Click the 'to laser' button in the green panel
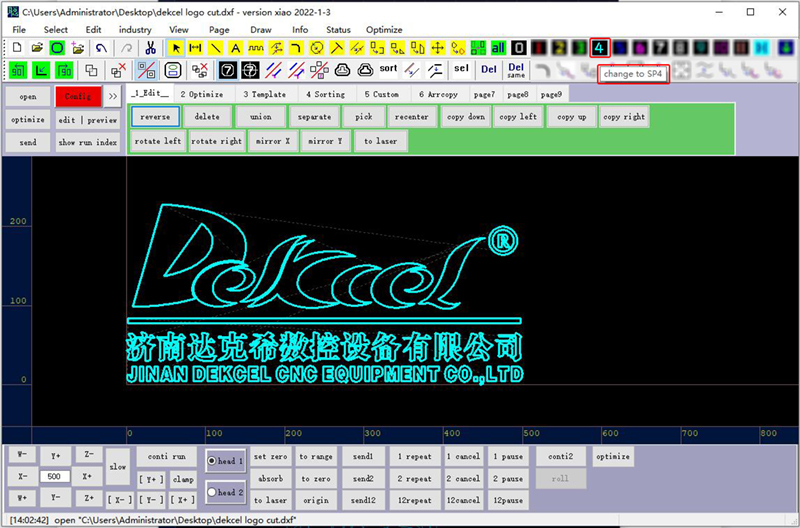 381,141
